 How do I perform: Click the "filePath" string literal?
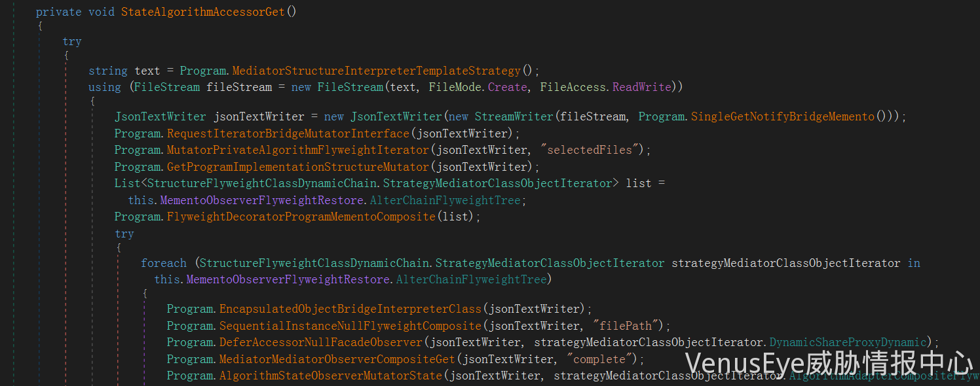(625, 326)
